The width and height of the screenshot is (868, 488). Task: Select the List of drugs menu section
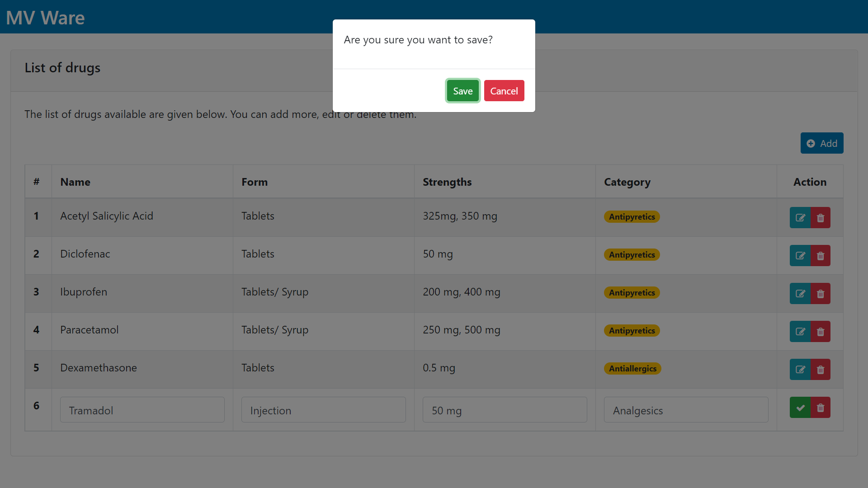point(62,68)
